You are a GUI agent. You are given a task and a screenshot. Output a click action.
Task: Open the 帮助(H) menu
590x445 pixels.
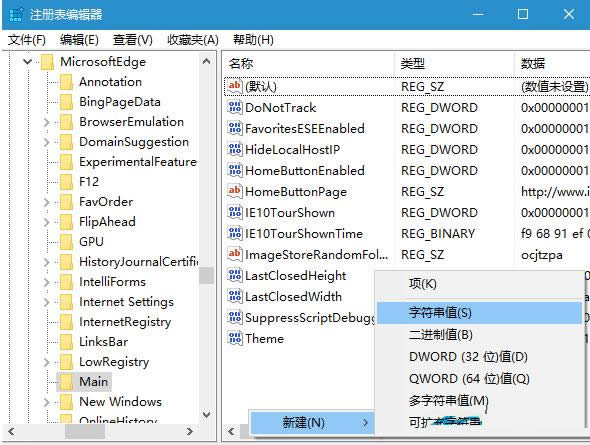click(253, 39)
